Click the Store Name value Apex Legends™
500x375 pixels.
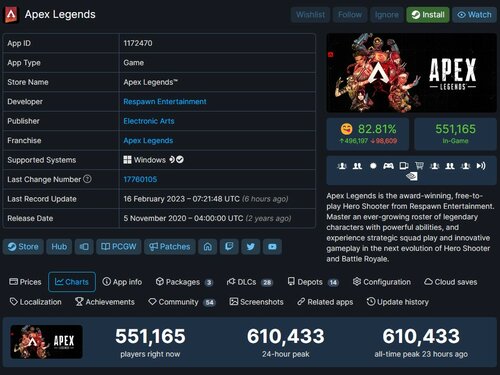coord(150,82)
